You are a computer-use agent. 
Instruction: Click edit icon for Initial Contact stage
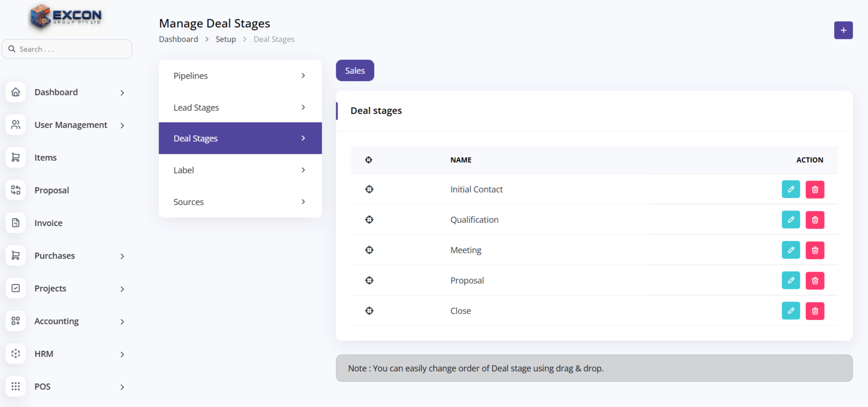pos(790,189)
